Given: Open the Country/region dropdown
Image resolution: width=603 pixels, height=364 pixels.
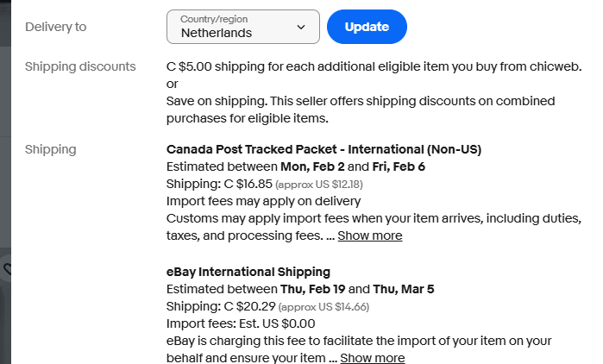Looking at the screenshot, I should [242, 27].
